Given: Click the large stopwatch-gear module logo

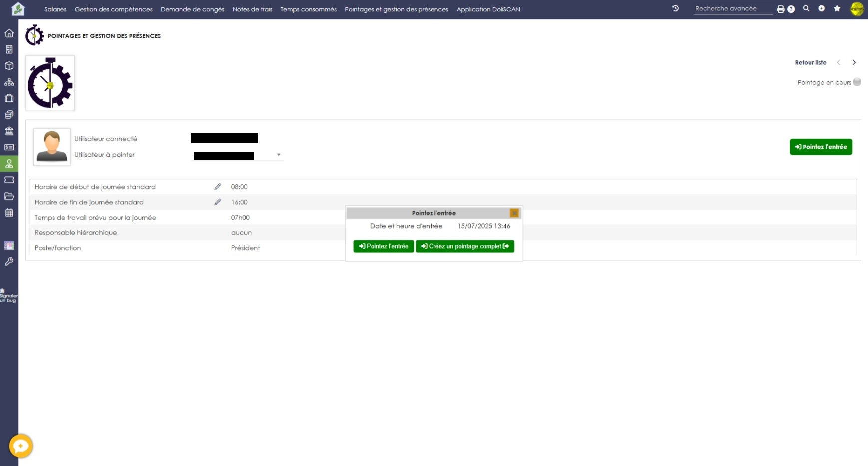Looking at the screenshot, I should 50,83.
